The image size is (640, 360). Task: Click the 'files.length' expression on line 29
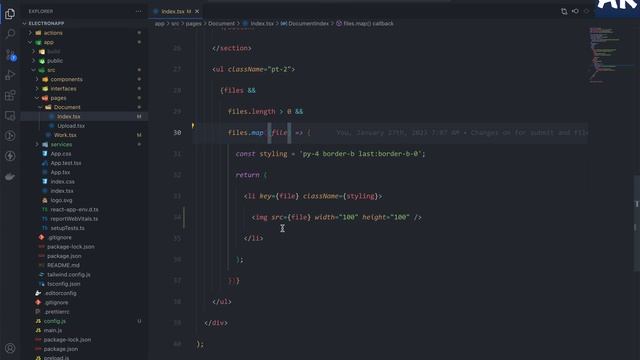click(251, 111)
